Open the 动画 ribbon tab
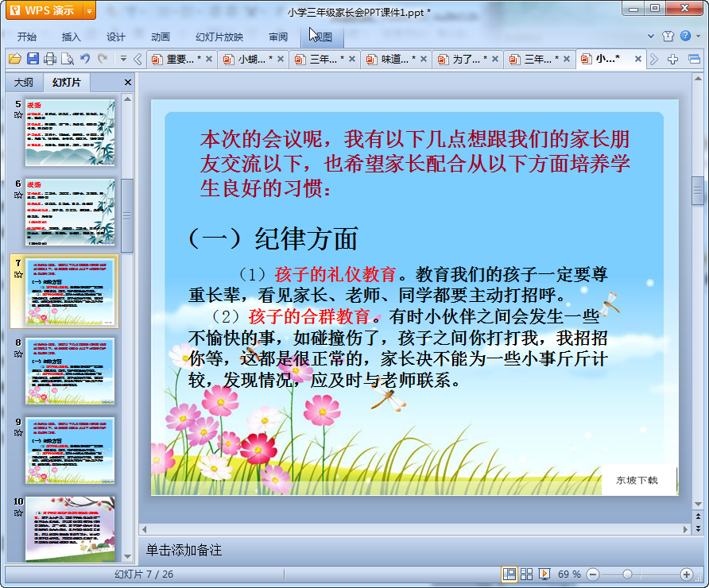This screenshot has height=588, width=709. (x=161, y=37)
